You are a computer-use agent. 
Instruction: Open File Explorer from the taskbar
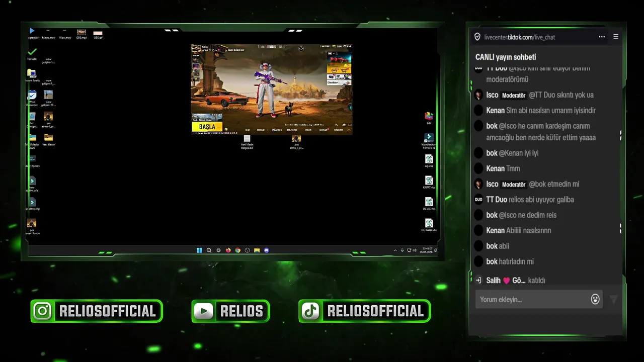tap(257, 250)
